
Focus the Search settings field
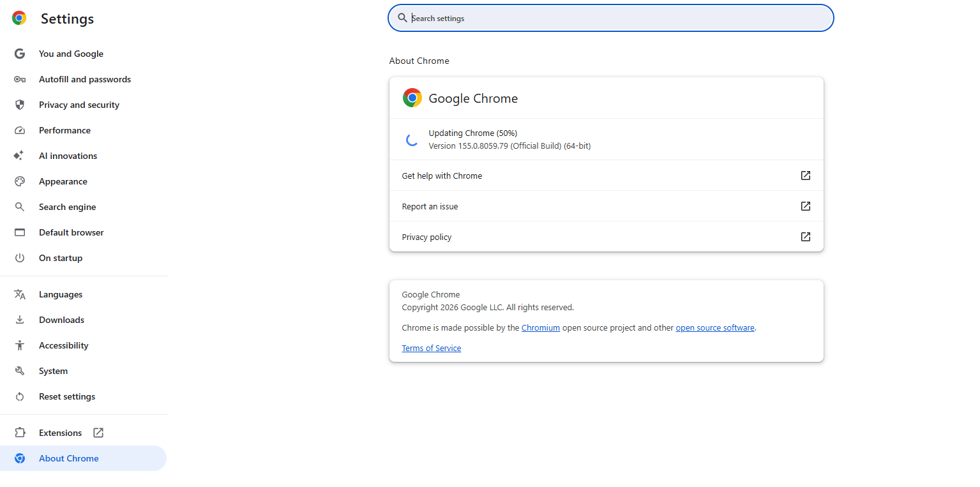point(611,18)
